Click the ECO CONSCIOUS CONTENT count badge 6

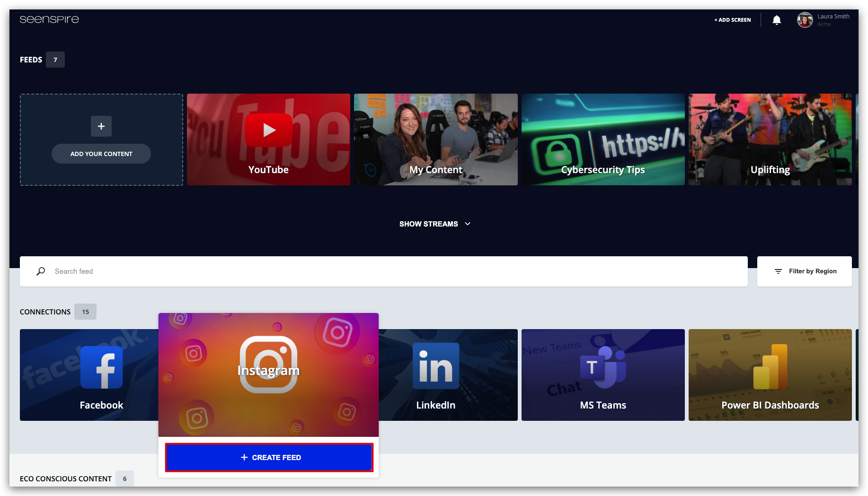pyautogui.click(x=125, y=479)
